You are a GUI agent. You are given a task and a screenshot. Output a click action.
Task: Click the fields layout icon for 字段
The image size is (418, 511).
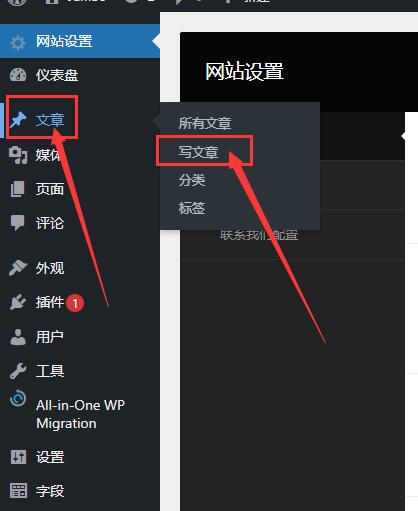pyautogui.click(x=18, y=491)
